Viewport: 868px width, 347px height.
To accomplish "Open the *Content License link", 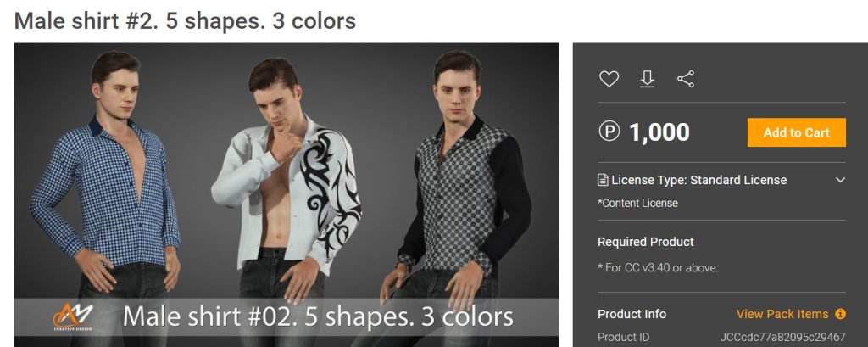I will [637, 203].
